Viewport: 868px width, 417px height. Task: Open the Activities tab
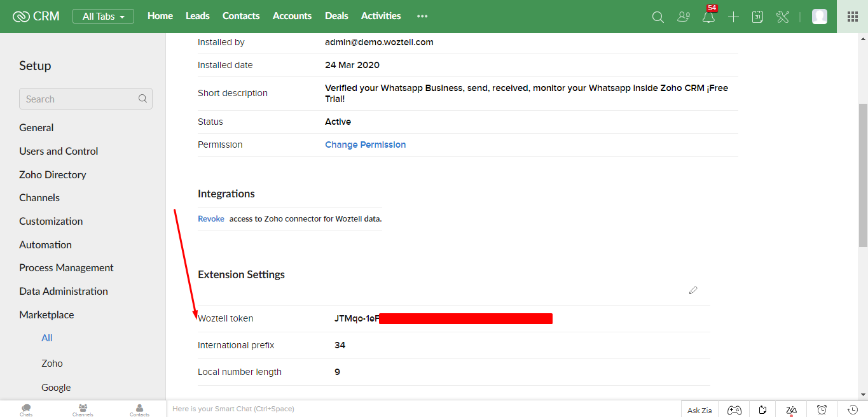[381, 16]
